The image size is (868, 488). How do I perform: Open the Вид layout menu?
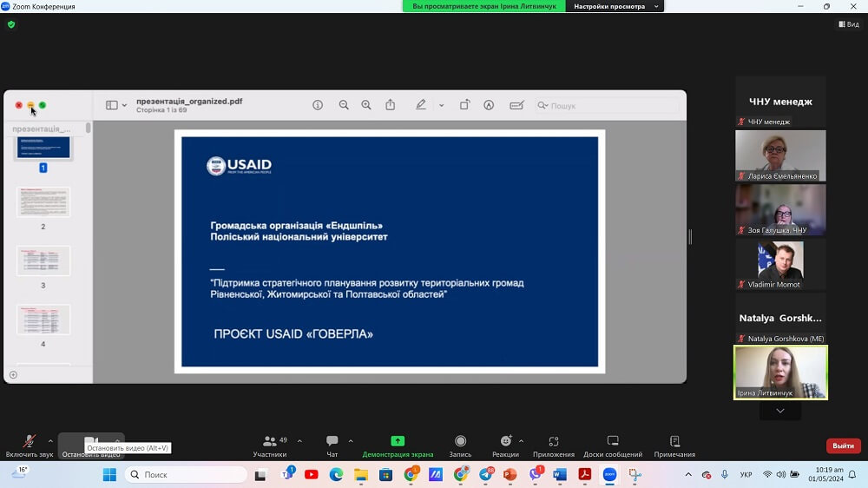848,24
